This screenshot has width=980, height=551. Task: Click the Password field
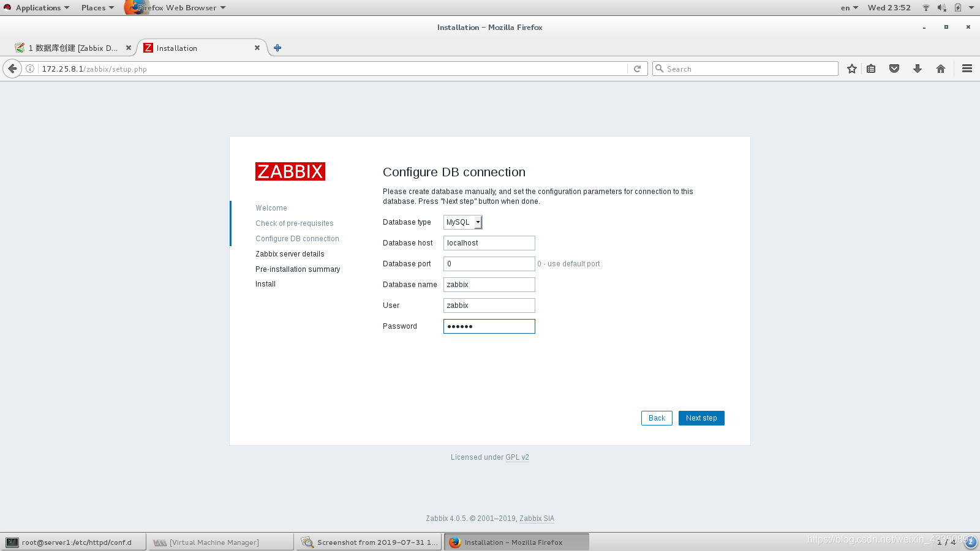point(489,326)
